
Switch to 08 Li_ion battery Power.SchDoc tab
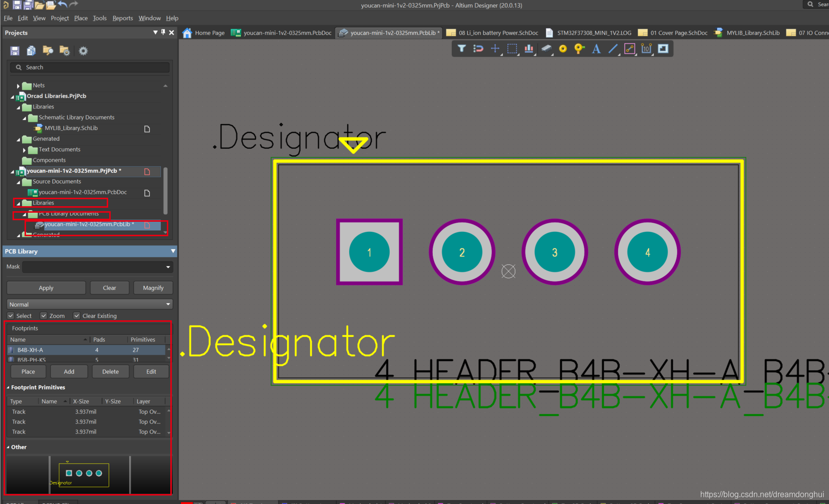[x=492, y=33]
